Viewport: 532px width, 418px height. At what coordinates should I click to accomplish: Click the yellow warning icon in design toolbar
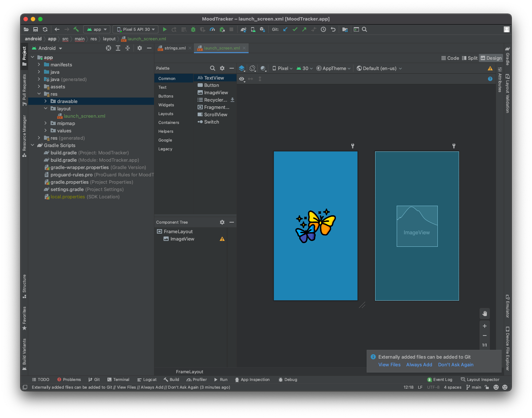490,69
